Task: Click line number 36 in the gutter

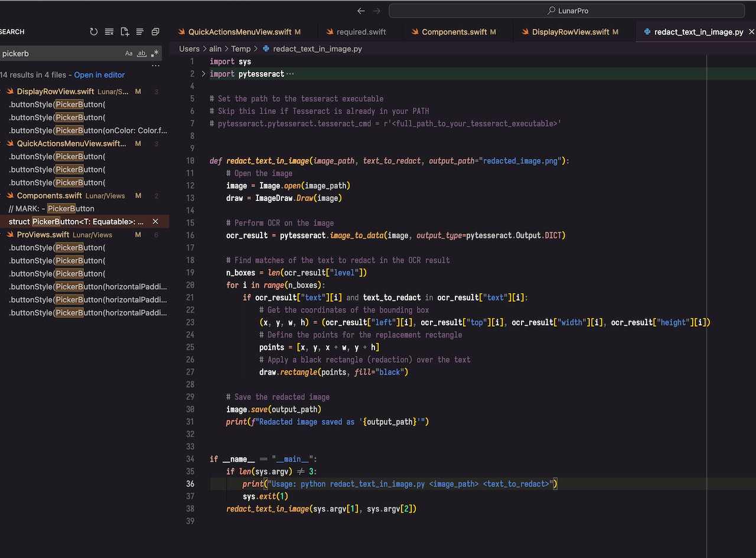Action: tap(190, 484)
